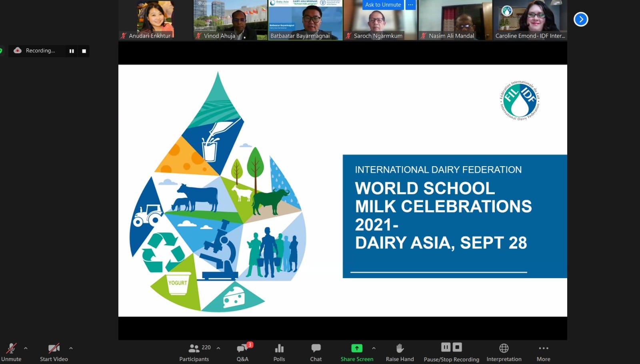Show next page of participant videos
Screen dimensions: 640x364
pyautogui.click(x=581, y=19)
